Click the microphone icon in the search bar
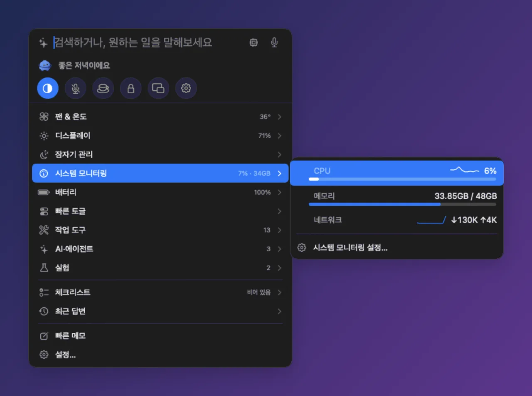This screenshot has width=532, height=396. point(274,42)
